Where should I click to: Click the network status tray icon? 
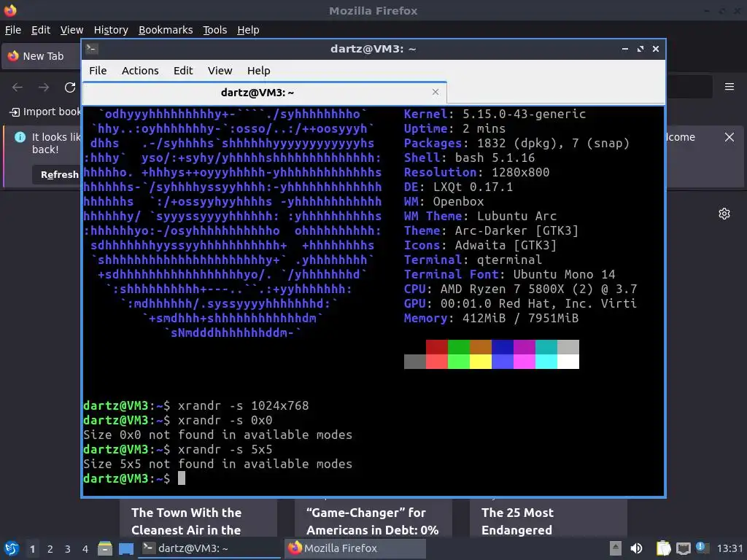pyautogui.click(x=683, y=548)
